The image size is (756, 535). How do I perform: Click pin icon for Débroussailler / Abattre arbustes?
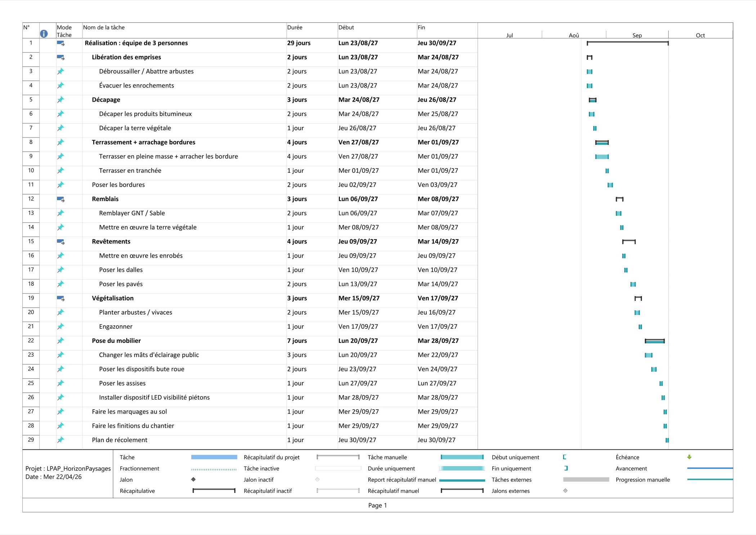60,71
